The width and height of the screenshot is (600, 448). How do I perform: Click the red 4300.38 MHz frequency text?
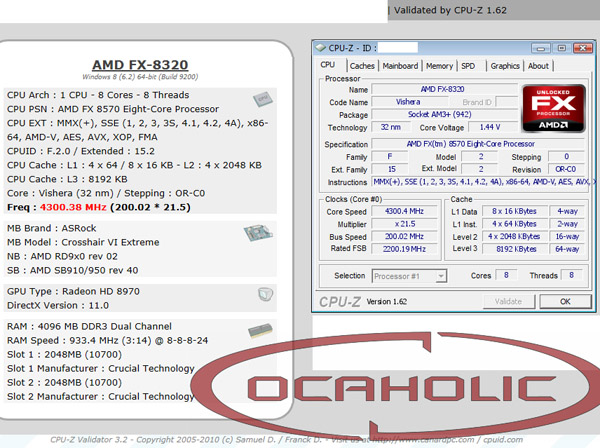tap(73, 207)
